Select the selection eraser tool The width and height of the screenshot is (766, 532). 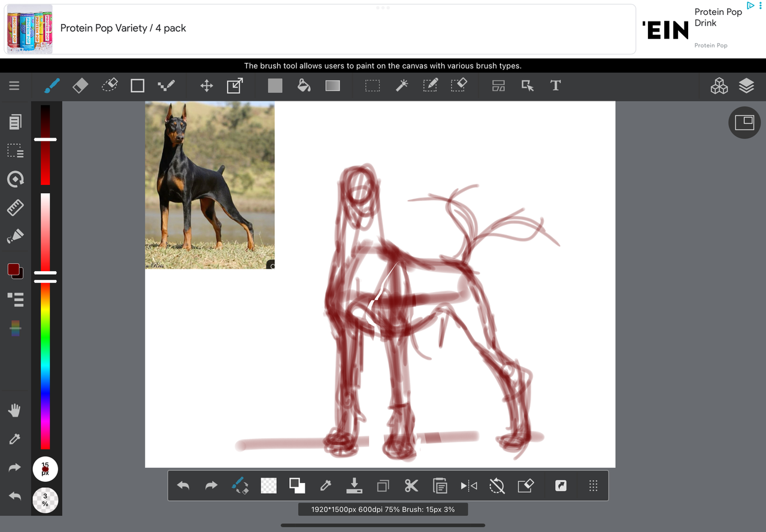click(x=459, y=86)
